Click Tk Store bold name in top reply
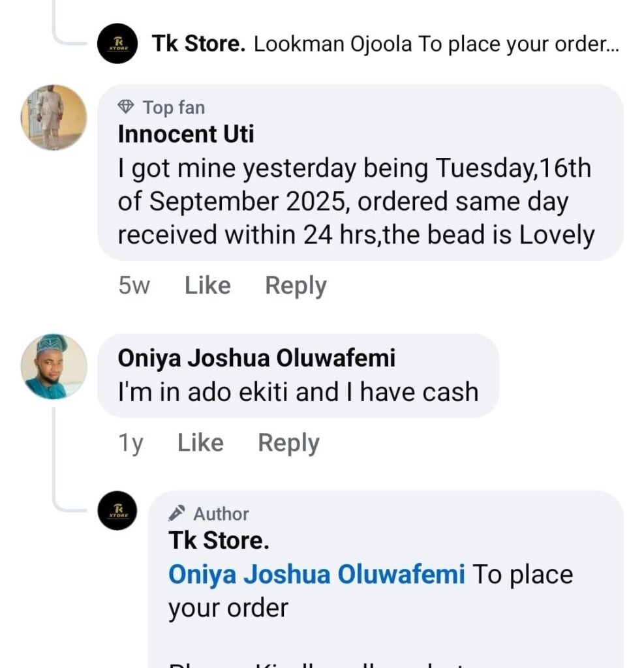 tap(198, 44)
